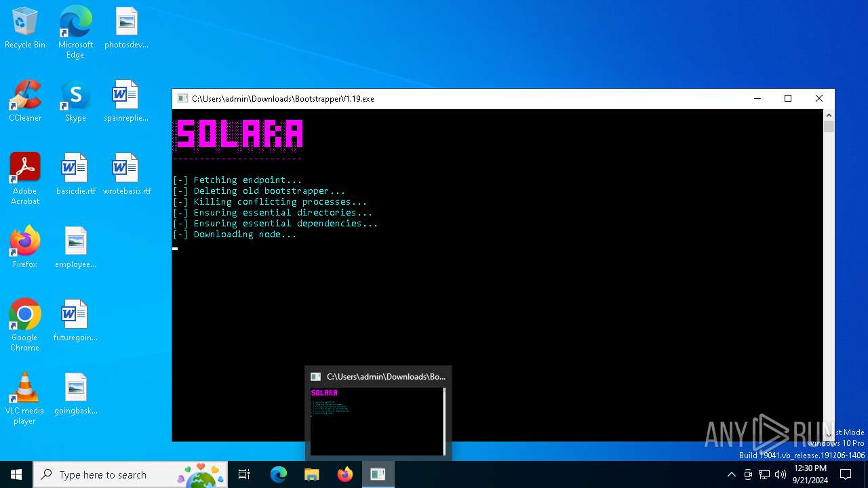
Task: Launch Firefox from desktop shortcut
Action: [25, 248]
